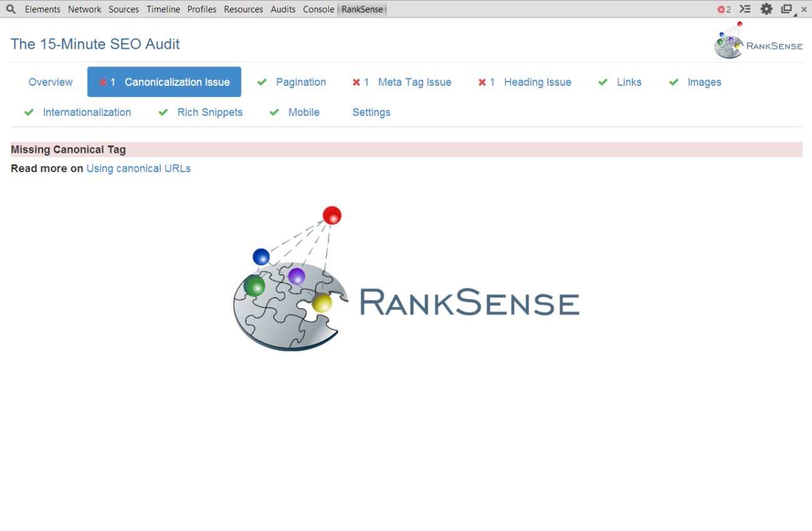The width and height of the screenshot is (812, 531).
Task: Switch to the Console panel
Action: click(x=318, y=9)
